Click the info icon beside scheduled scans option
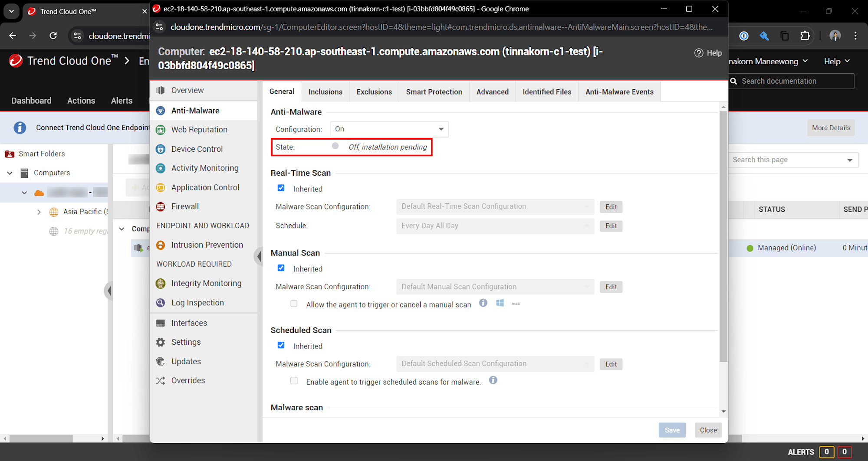 [x=493, y=380]
